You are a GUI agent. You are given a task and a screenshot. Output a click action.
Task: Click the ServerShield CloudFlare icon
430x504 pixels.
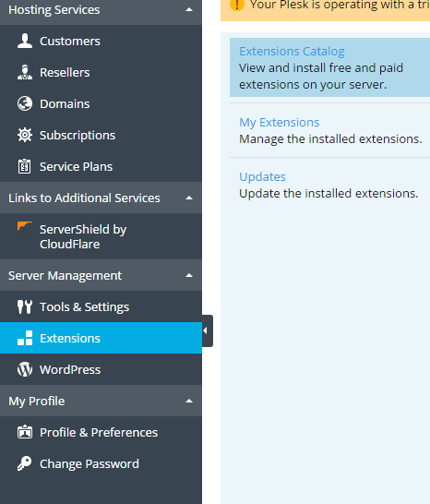tap(25, 229)
